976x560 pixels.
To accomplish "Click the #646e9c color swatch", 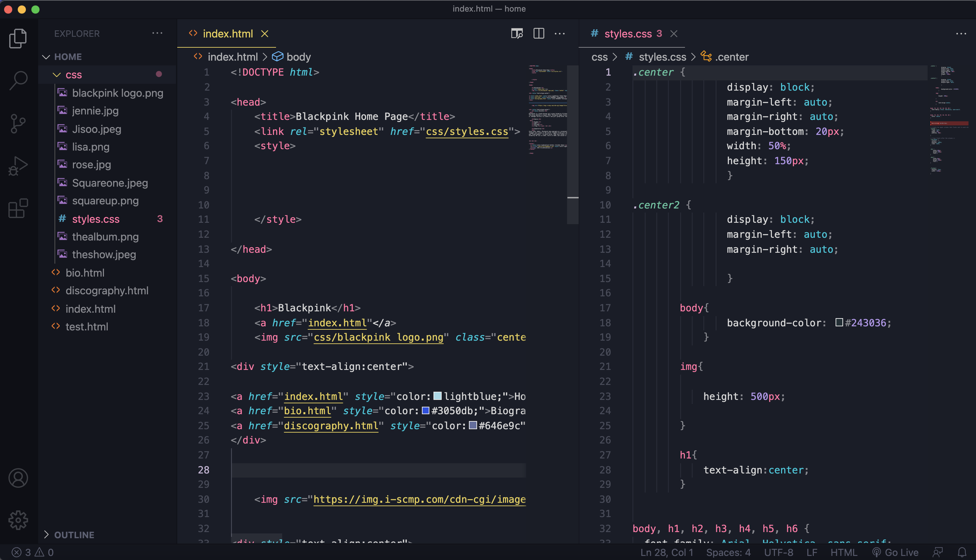I will [x=473, y=425].
